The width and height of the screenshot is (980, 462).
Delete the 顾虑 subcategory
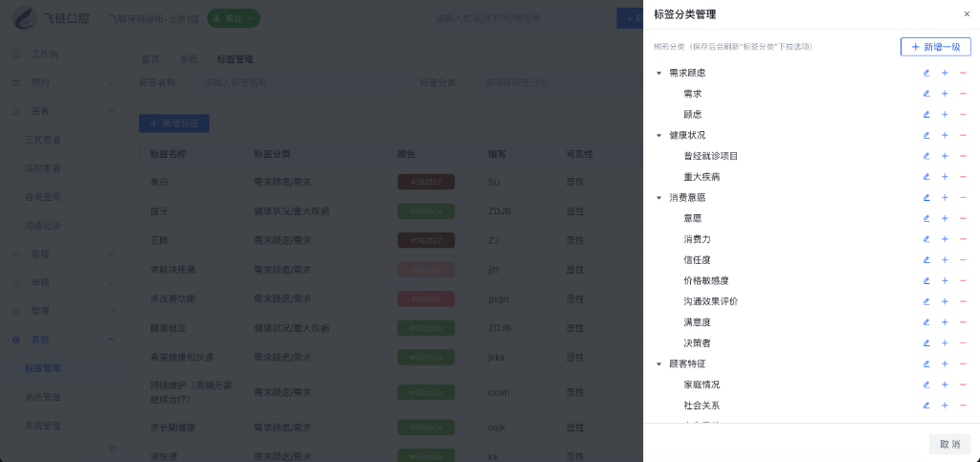(963, 114)
